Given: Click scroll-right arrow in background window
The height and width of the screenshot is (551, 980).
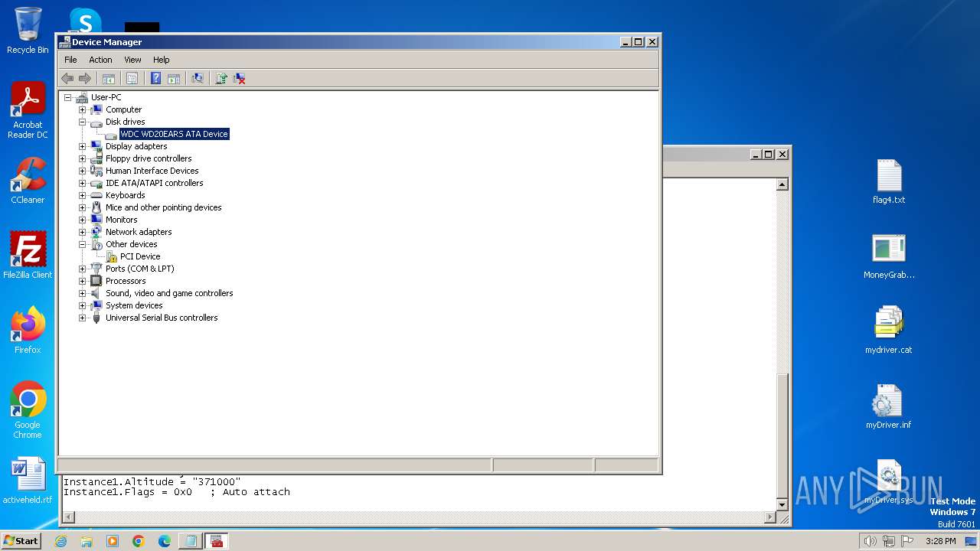Looking at the screenshot, I should click(770, 518).
